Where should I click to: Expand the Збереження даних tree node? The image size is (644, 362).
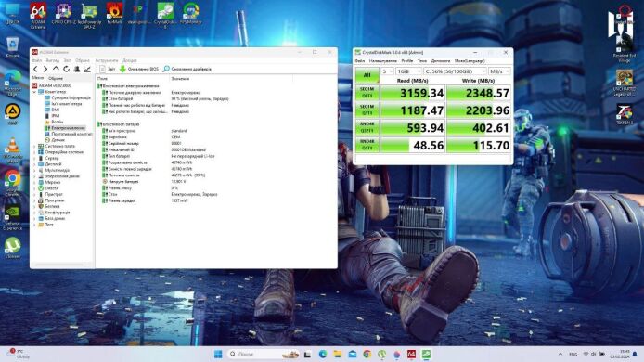(x=34, y=175)
